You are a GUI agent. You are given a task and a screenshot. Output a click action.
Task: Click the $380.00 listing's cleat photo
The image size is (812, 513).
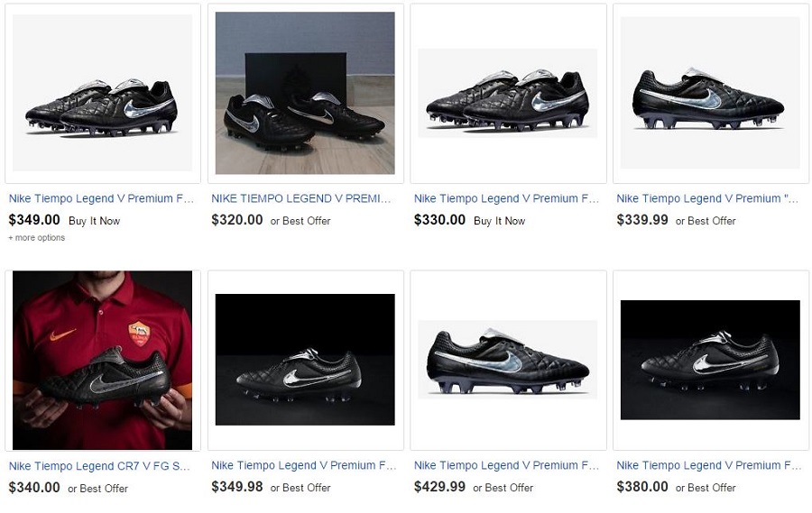[710, 361]
